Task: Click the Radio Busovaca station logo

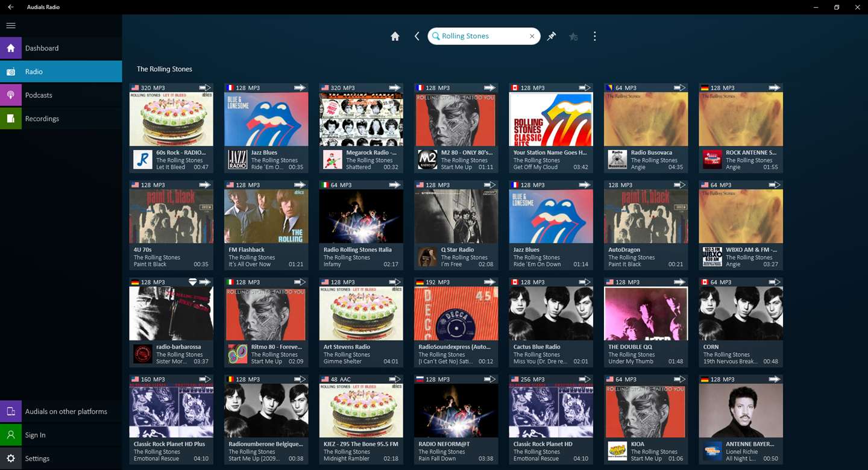Action: pos(617,160)
